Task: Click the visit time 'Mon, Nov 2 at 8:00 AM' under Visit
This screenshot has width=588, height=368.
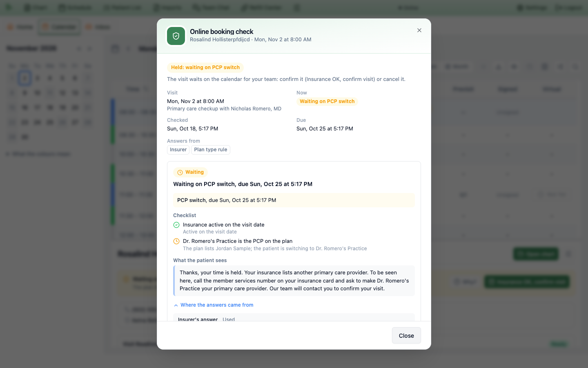Action: 196,101
